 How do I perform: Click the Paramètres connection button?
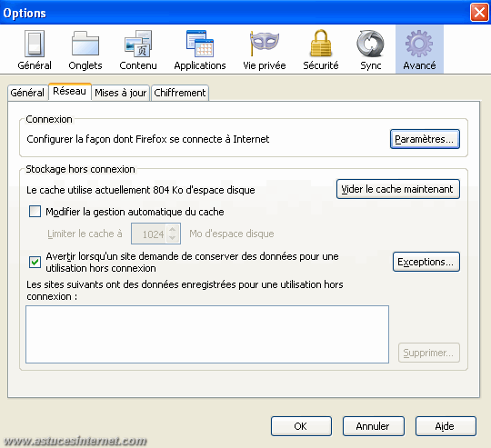(425, 139)
